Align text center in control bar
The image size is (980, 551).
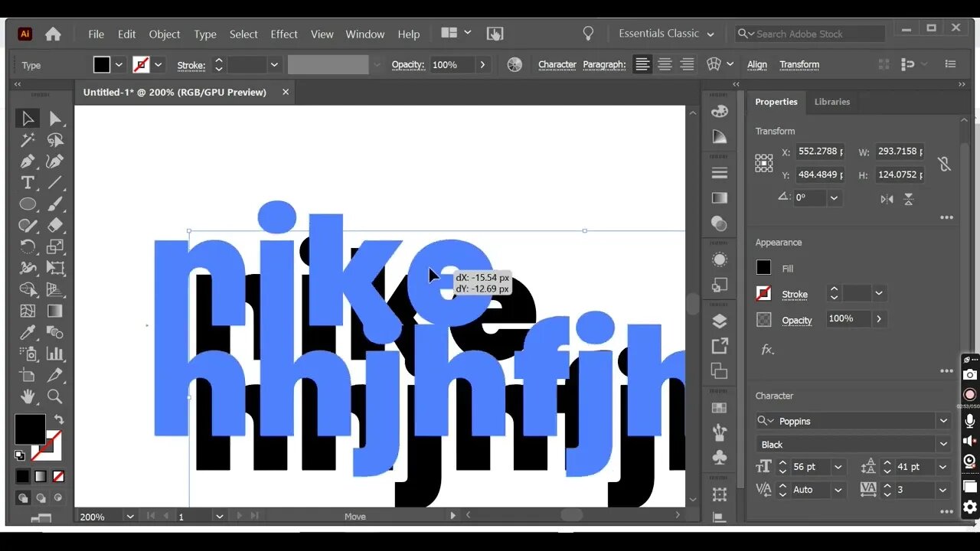point(665,65)
